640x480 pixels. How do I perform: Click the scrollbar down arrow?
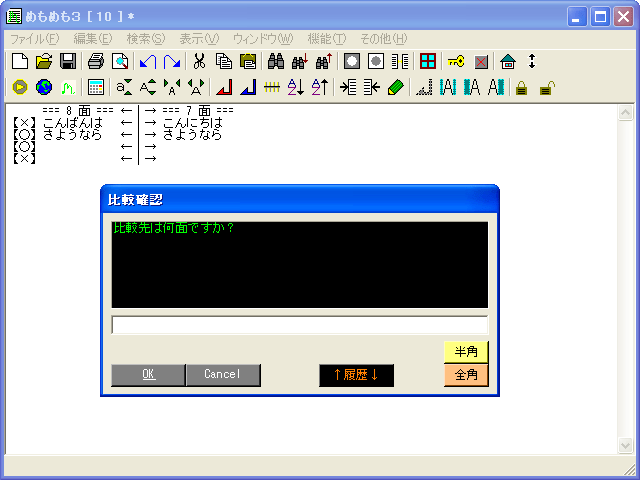pos(625,445)
